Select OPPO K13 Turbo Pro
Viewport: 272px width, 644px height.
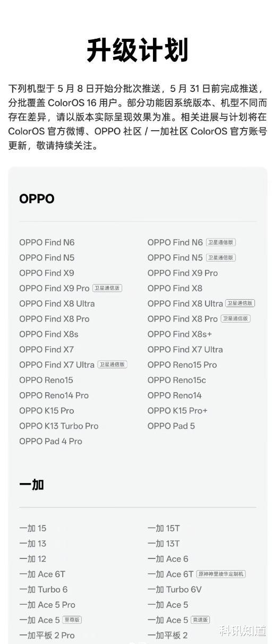tap(59, 426)
